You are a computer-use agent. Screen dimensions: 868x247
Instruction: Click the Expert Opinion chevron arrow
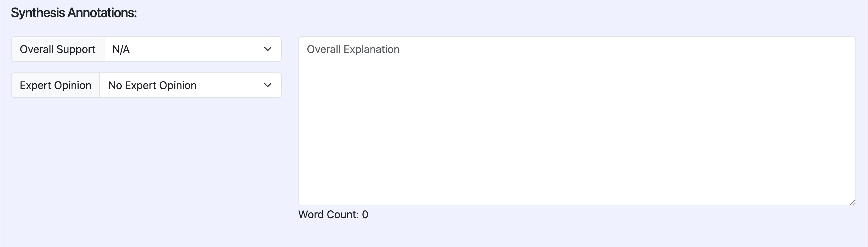pyautogui.click(x=268, y=85)
